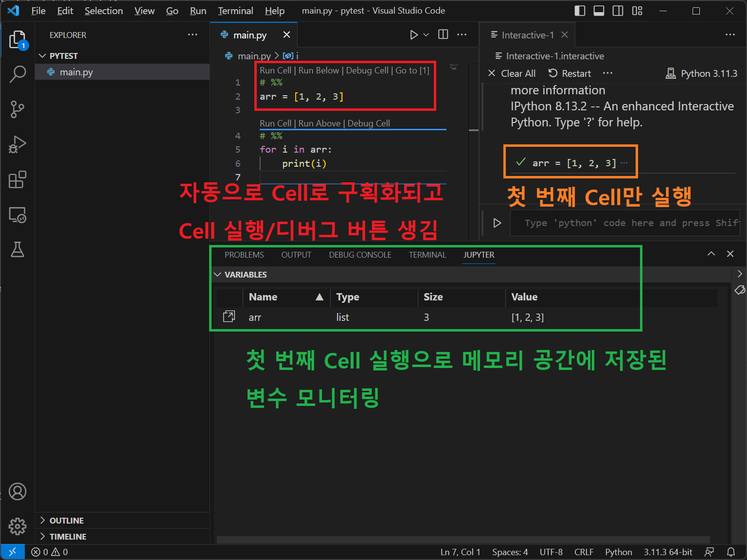Open the Search view in activity bar
Screen dimensions: 747x560
(x=18, y=74)
